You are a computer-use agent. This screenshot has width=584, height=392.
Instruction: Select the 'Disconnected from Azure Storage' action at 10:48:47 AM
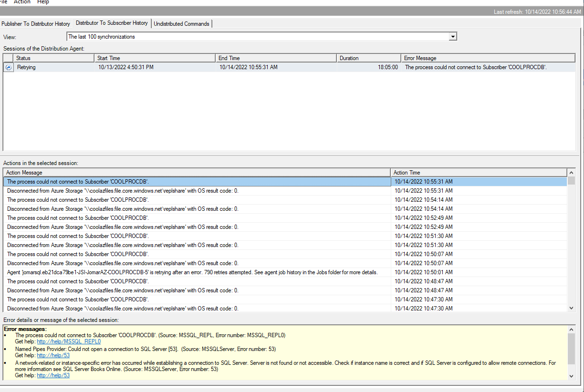(x=285, y=290)
